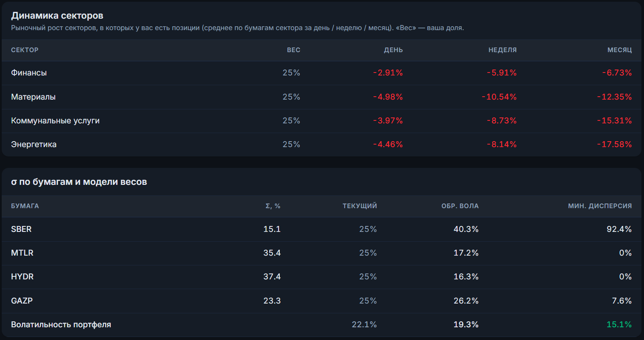Viewport: 644px width, 340px height.
Task: Select the Материалы sector row
Action: 321,97
